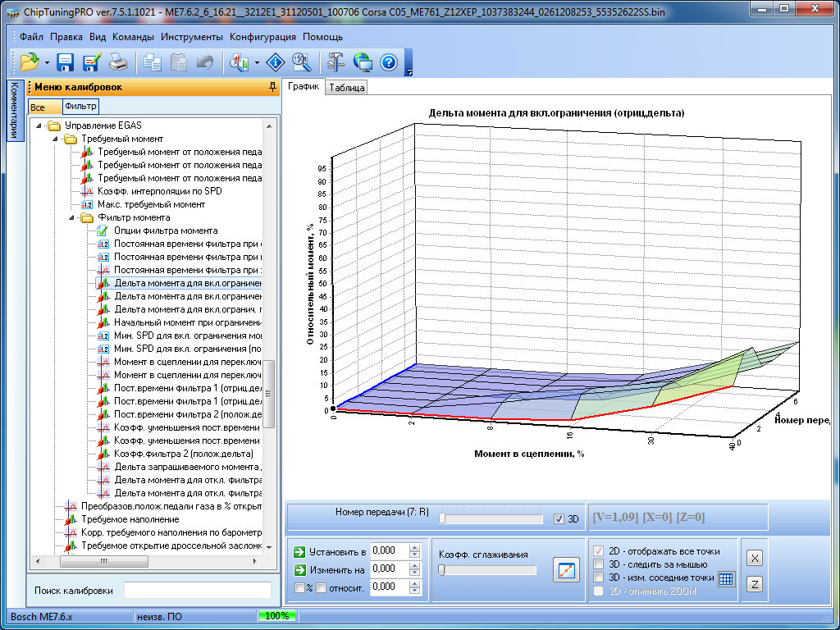840x630 pixels.
Task: Open the dropdown arrow next to Open file icon
Action: [x=47, y=63]
